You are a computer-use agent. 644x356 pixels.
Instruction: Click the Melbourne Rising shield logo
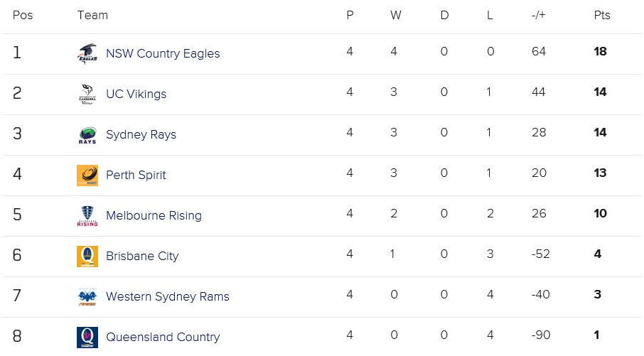pos(87,215)
